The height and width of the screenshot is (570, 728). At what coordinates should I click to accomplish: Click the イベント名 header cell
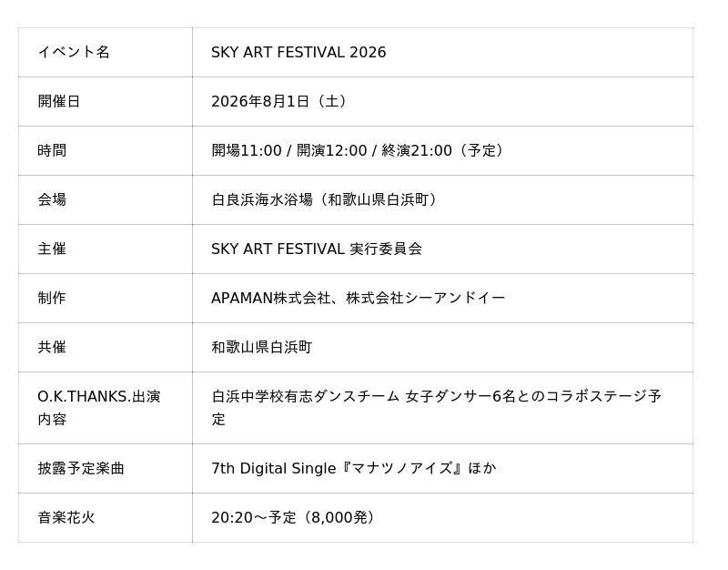coord(106,52)
